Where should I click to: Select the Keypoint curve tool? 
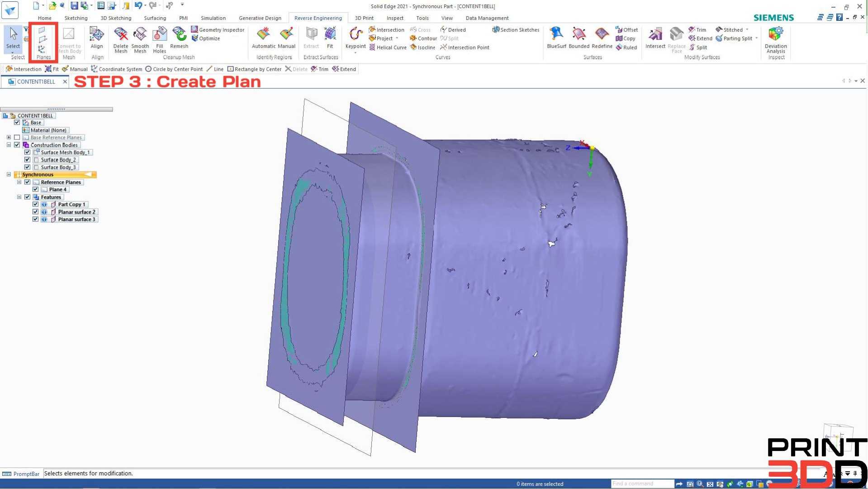click(x=356, y=38)
